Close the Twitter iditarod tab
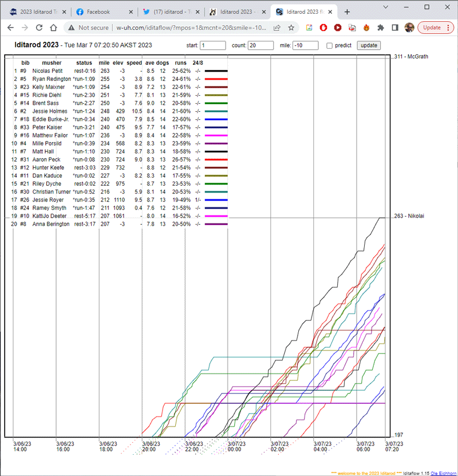Viewport: 458px width, 476px height. pos(198,12)
